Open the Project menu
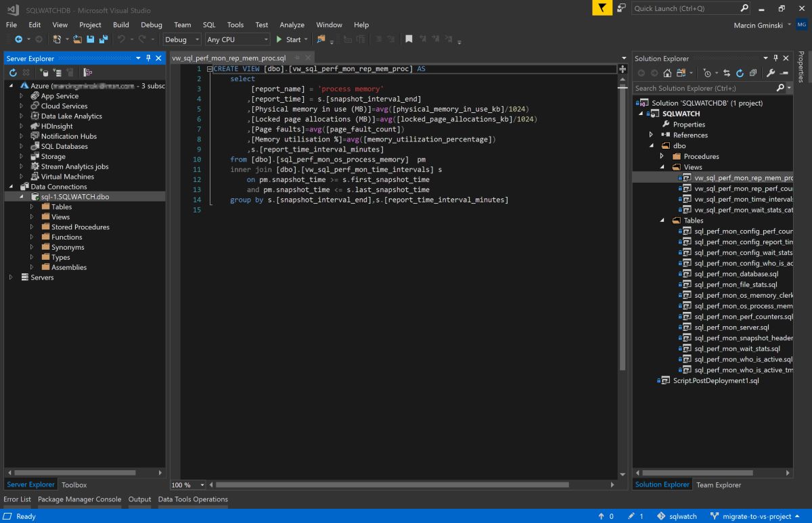 pyautogui.click(x=90, y=24)
